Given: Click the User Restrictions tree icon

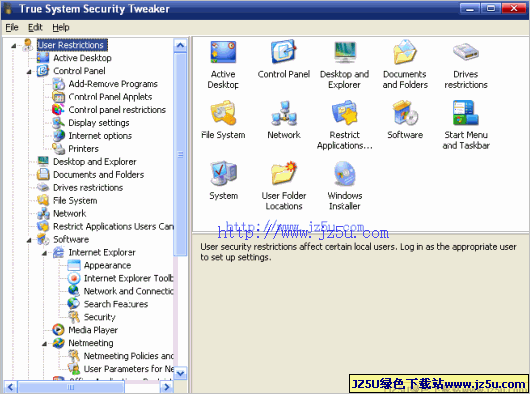Looking at the screenshot, I should pos(27,45).
